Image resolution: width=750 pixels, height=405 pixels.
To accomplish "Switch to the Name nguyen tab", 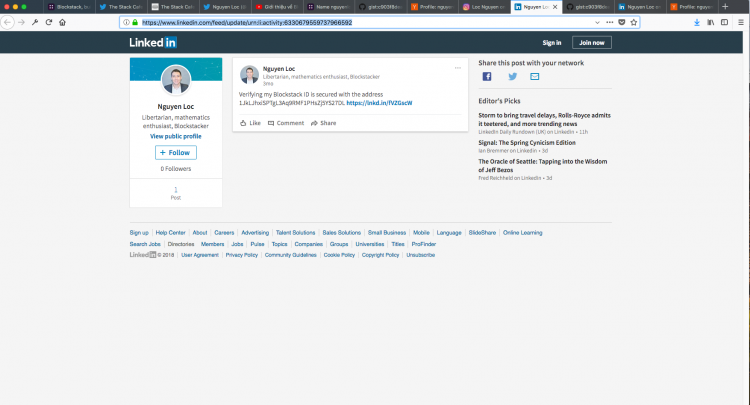I will (329, 7).
